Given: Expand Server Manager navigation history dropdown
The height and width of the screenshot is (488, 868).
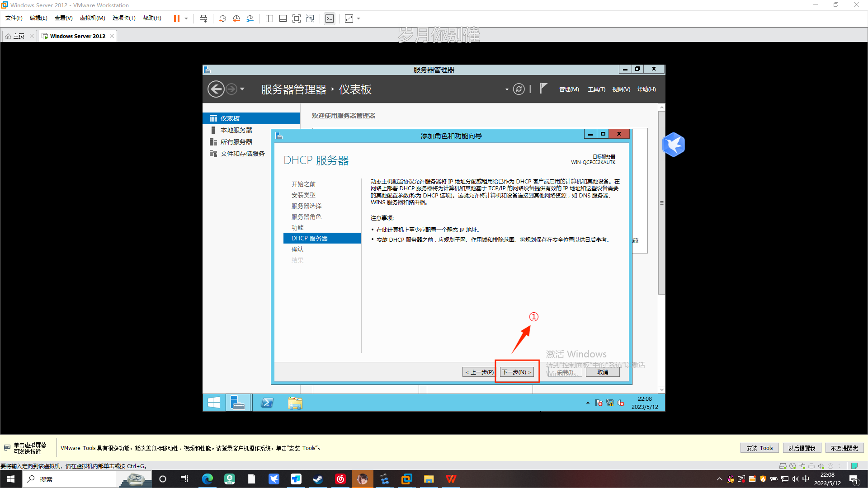Looking at the screenshot, I should coord(242,89).
